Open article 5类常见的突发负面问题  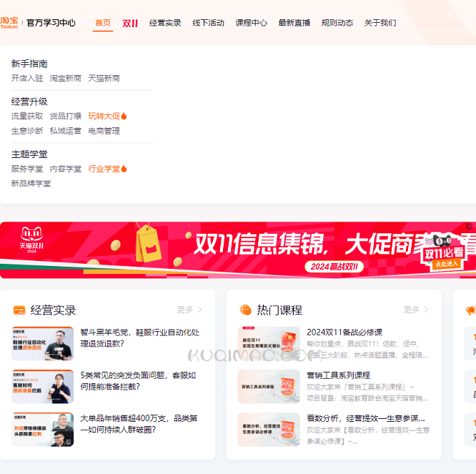tap(138, 381)
